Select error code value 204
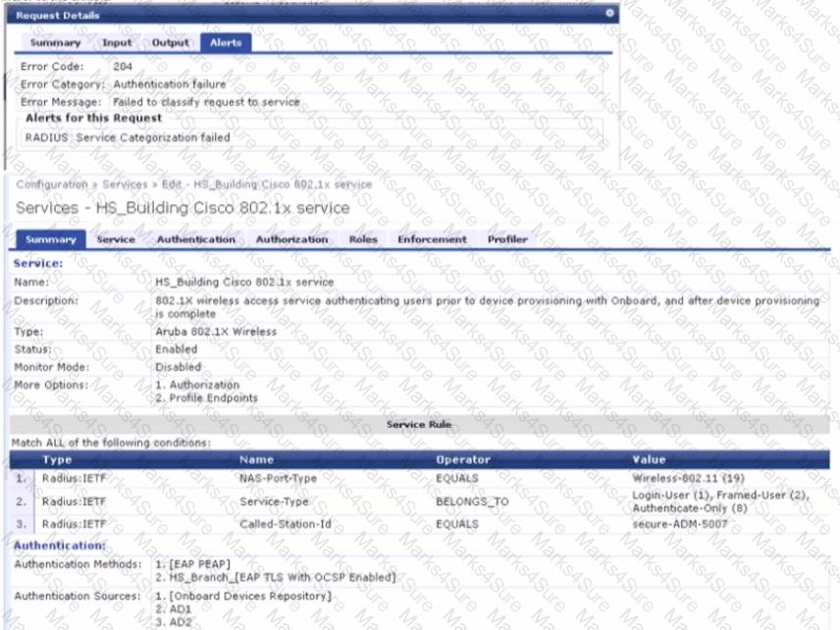The width and height of the screenshot is (840, 630). pyautogui.click(x=123, y=67)
